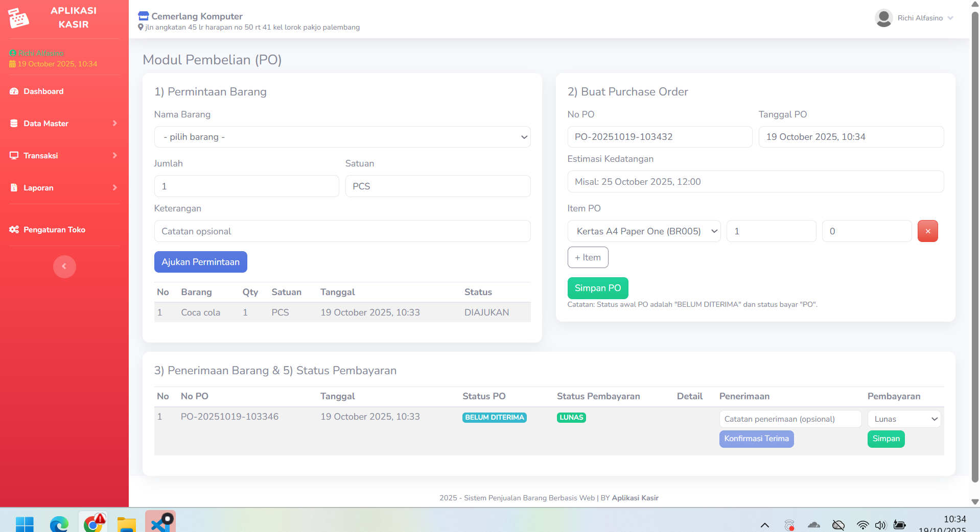This screenshot has height=532, width=980.
Task: Open the Pembayaran Lunas dropdown
Action: click(x=904, y=419)
